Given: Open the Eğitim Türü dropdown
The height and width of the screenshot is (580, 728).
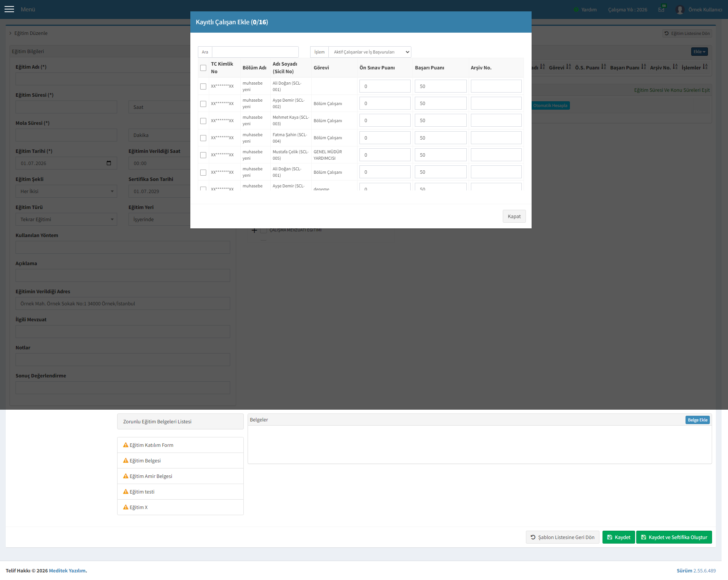Looking at the screenshot, I should (x=66, y=219).
